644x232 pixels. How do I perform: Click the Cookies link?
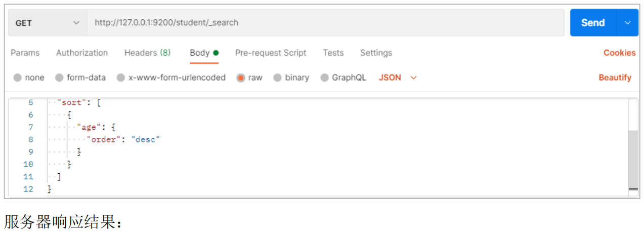[x=619, y=53]
